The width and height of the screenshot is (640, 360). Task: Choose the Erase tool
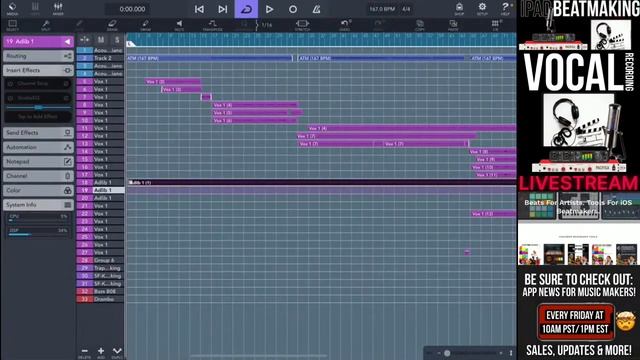pos(112,25)
